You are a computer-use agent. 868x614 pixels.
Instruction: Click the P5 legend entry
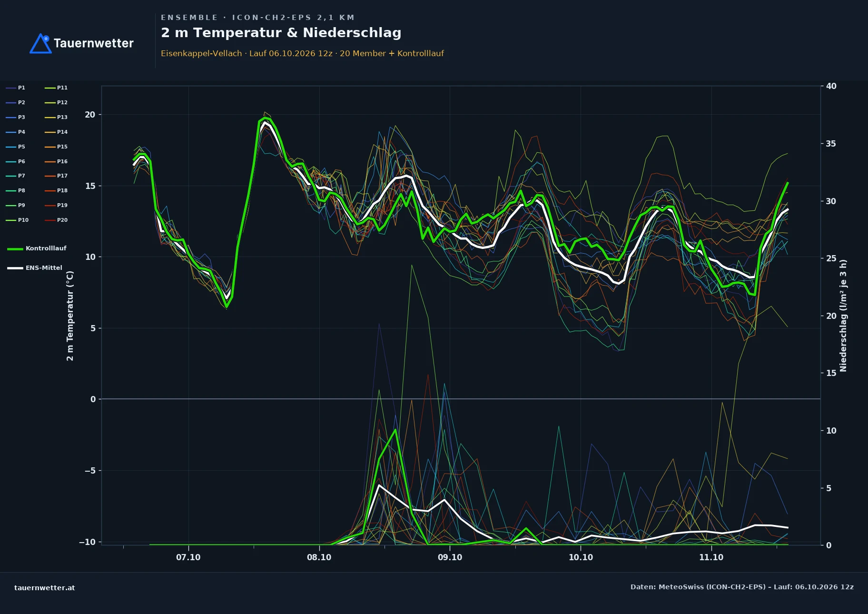pos(16,147)
